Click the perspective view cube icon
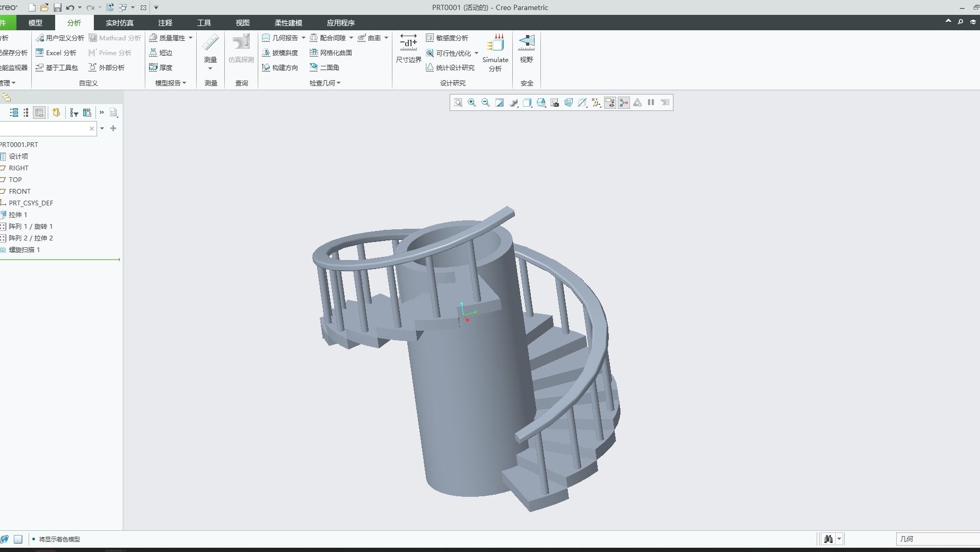This screenshot has height=552, width=980. tap(568, 102)
